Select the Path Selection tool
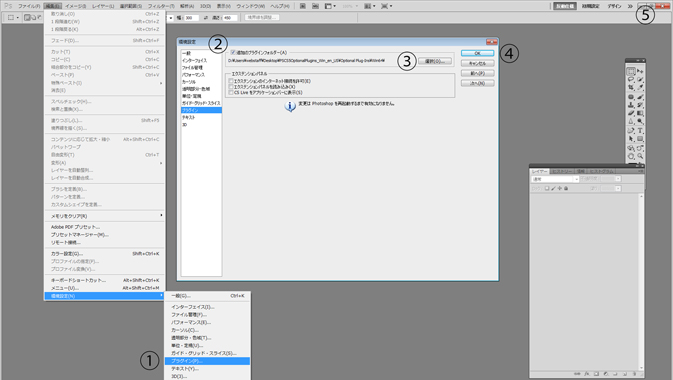 coord(631,139)
